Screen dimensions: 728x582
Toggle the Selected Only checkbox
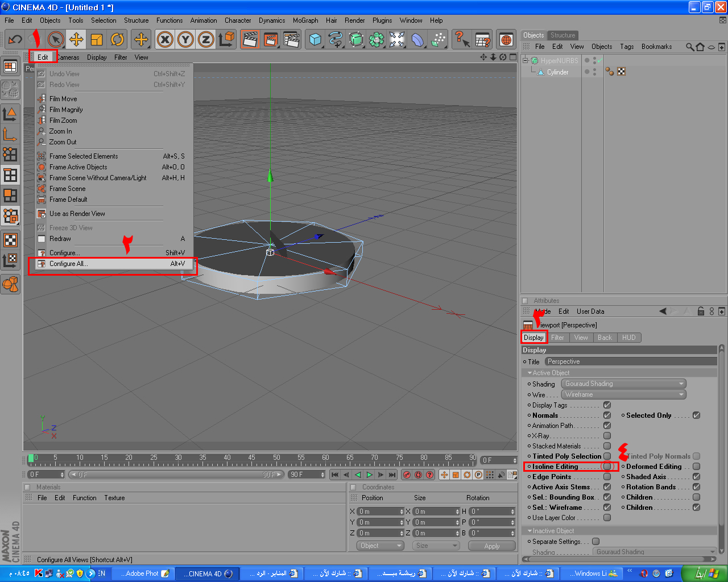point(696,415)
